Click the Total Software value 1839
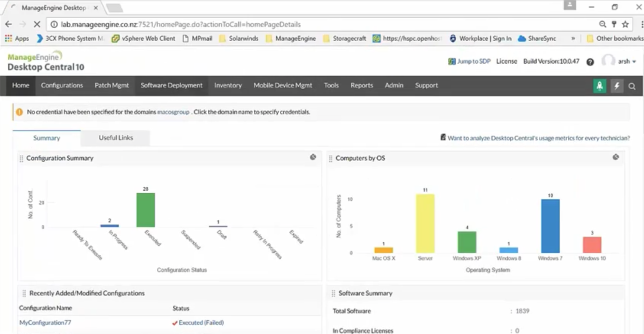 [x=522, y=311]
